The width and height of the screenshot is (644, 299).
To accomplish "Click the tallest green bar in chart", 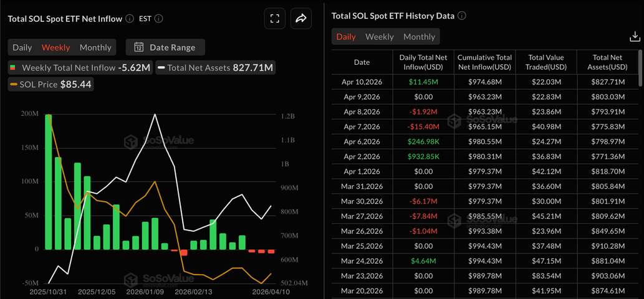I will (x=48, y=181).
